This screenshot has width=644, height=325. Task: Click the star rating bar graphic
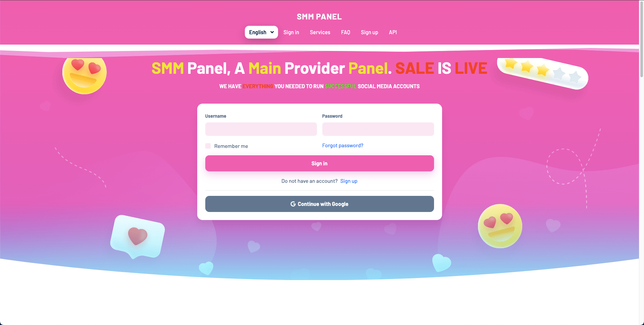pyautogui.click(x=542, y=73)
